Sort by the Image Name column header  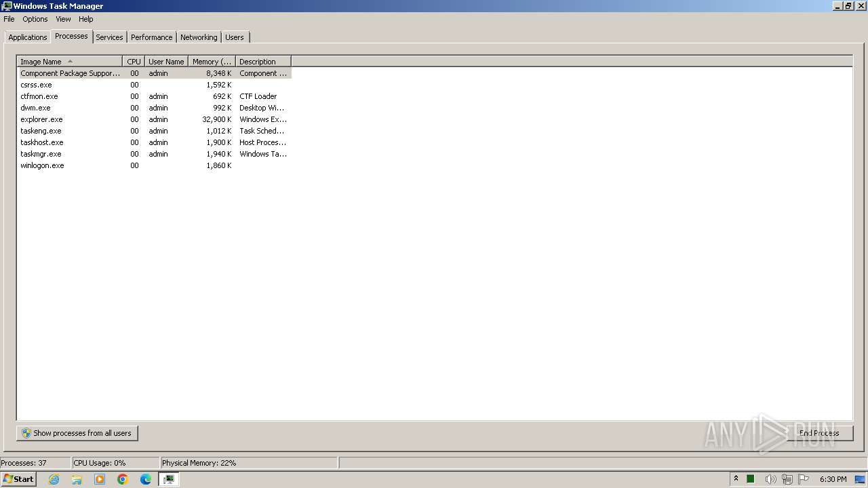[x=69, y=61]
